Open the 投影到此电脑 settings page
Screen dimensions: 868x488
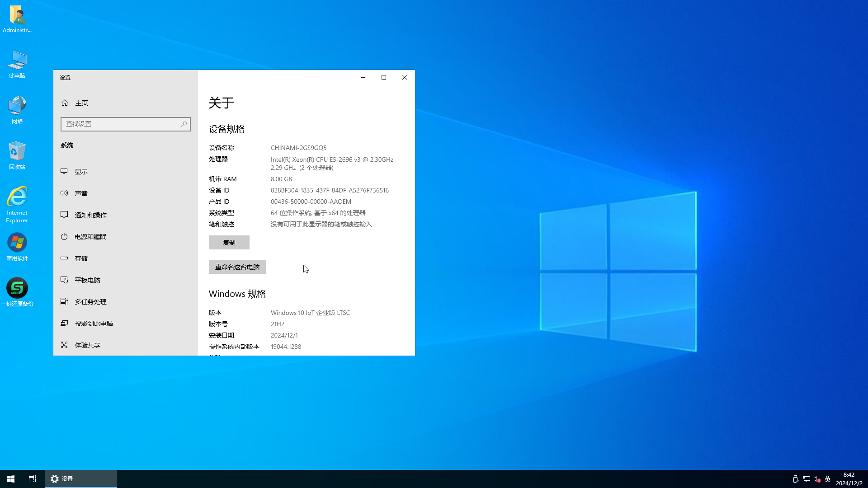click(126, 324)
